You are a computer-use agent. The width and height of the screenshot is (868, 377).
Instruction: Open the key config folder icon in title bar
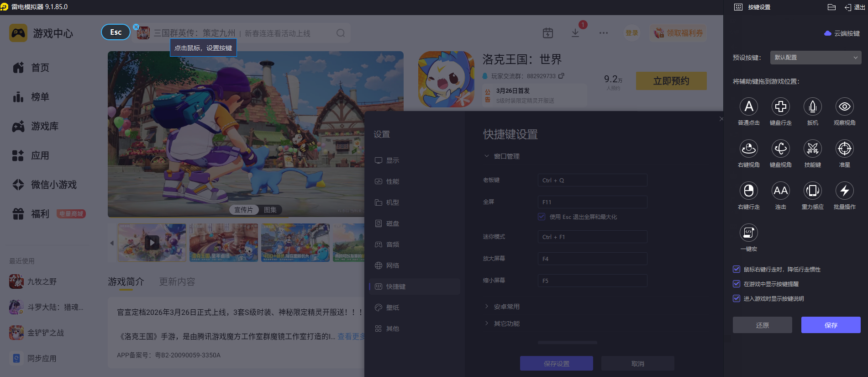click(x=831, y=7)
